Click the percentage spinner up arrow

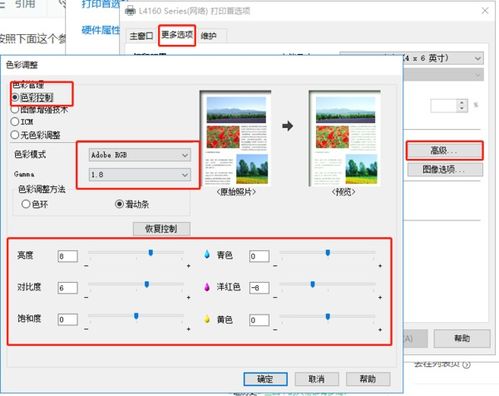(462, 103)
